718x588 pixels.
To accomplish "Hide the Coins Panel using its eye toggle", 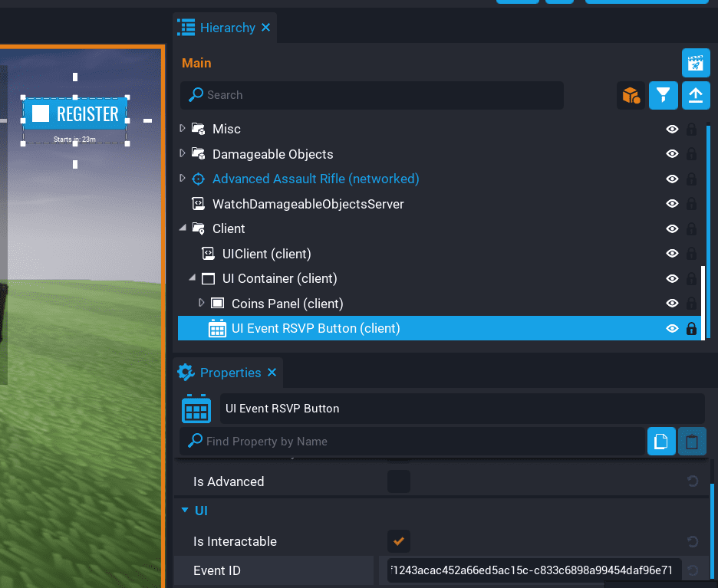I will click(x=672, y=303).
